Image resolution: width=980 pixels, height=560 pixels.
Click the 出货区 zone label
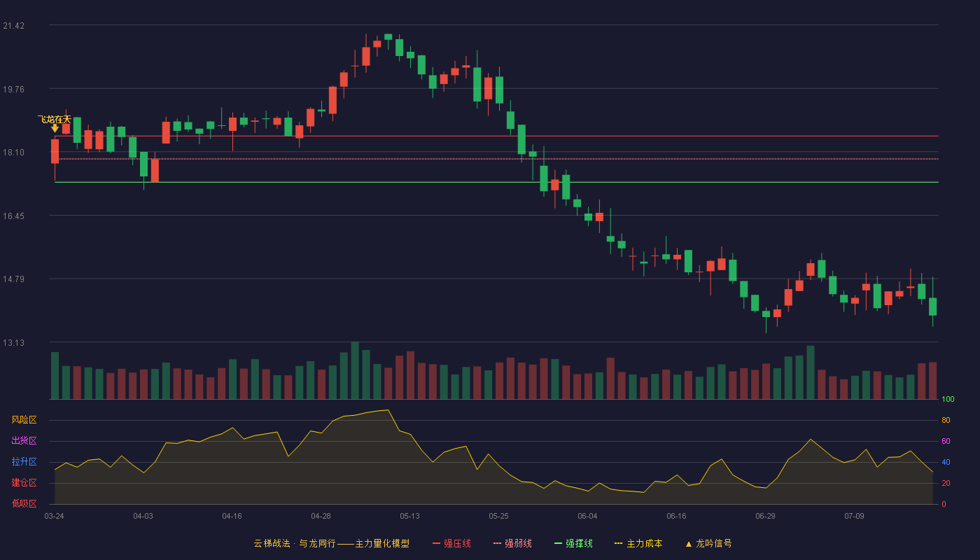[x=24, y=441]
